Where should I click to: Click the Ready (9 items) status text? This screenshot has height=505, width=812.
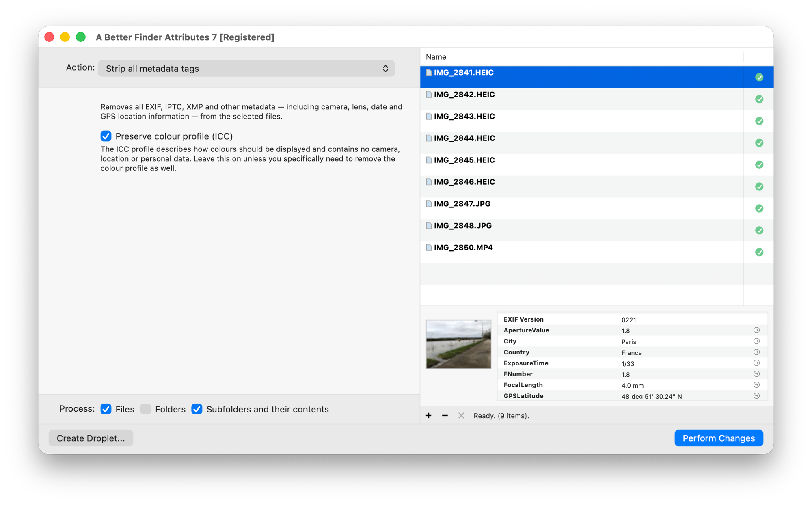(501, 416)
